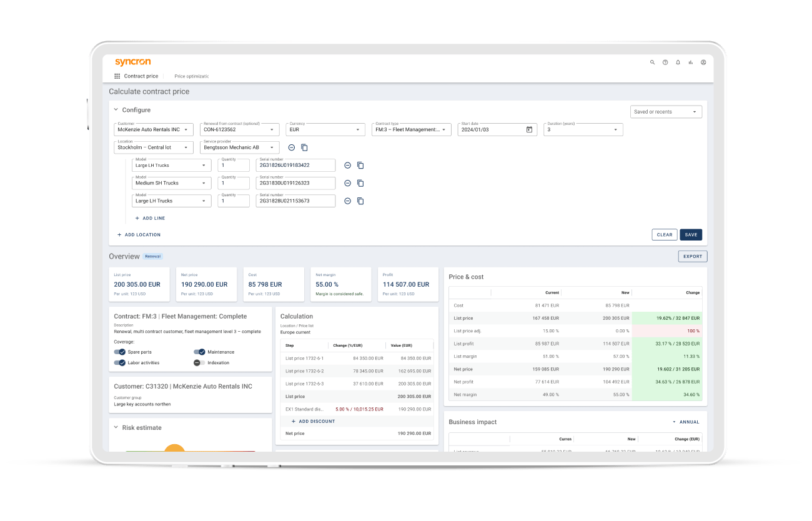Click the orange marker on the risk gauge
The image size is (812, 521).
[x=174, y=447]
